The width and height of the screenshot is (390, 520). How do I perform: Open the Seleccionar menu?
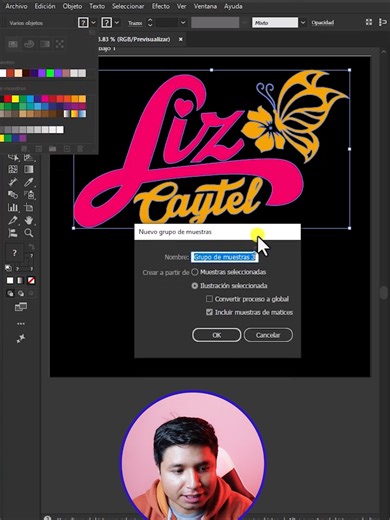(x=128, y=6)
